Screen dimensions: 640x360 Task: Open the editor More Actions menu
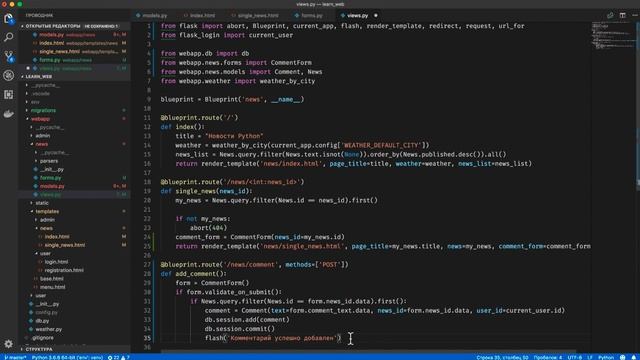click(635, 16)
